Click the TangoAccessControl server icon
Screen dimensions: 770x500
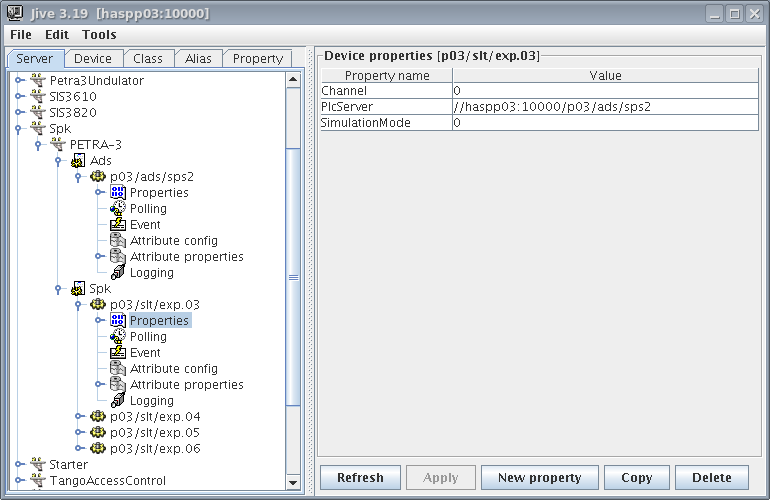[38, 480]
